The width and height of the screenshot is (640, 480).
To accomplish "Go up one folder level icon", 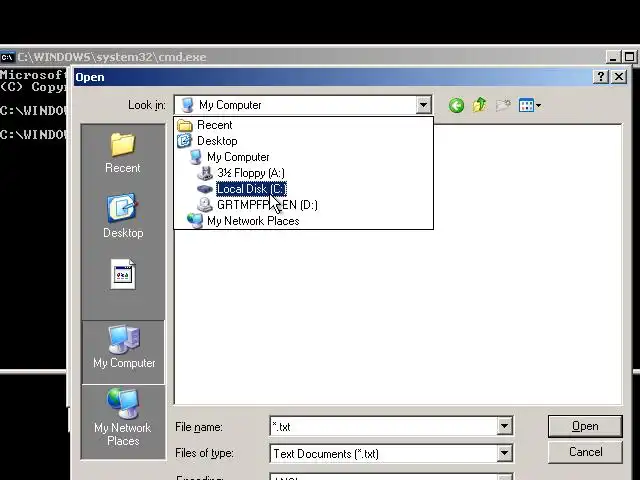I will (480, 105).
